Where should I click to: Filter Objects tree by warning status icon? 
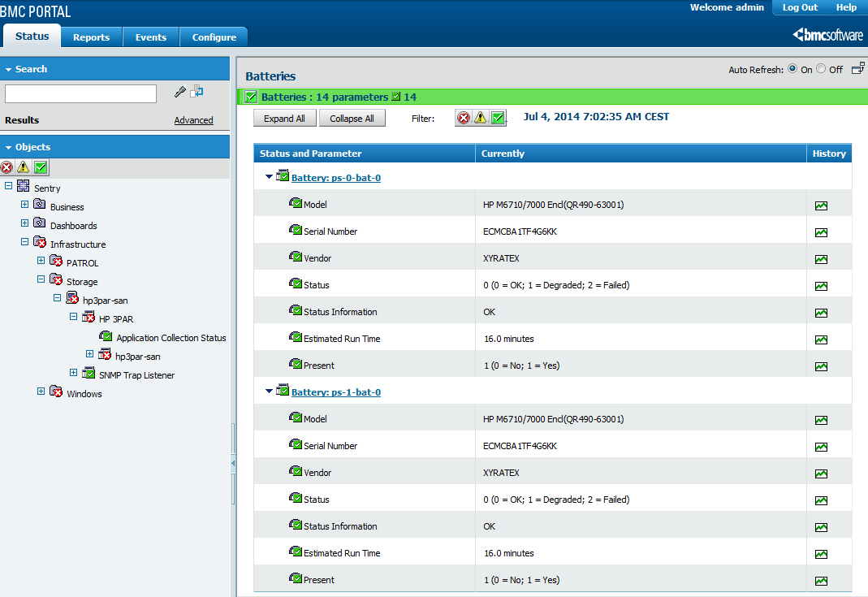pos(24,167)
